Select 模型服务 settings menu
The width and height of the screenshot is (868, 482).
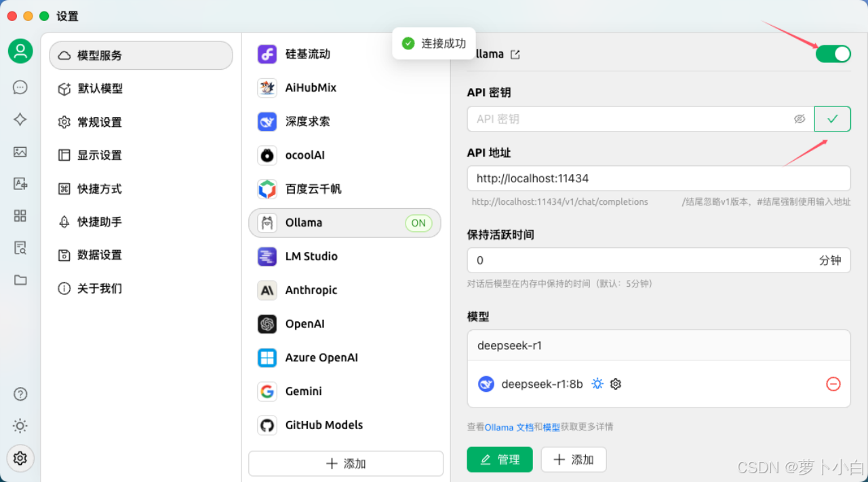[x=141, y=56]
